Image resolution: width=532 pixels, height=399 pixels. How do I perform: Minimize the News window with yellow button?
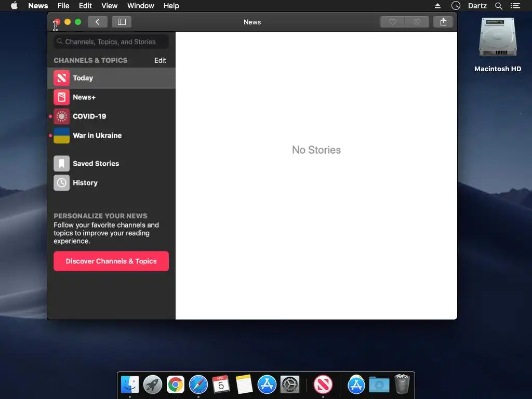point(68,22)
